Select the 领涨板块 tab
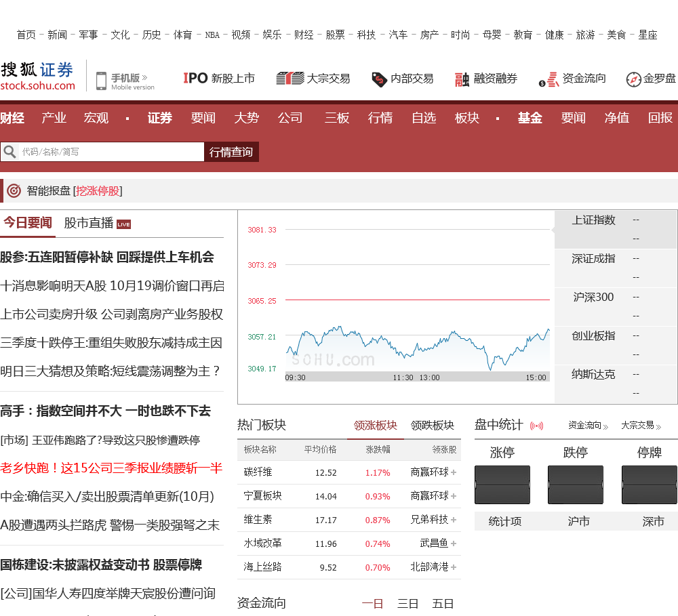 (376, 426)
